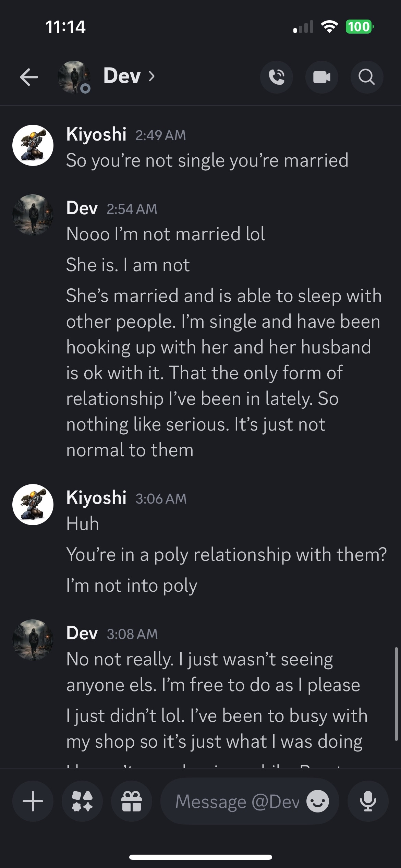Screen dimensions: 401x868
Task: Tap the Kiyoshi username at 3:06 AM
Action: [96, 497]
